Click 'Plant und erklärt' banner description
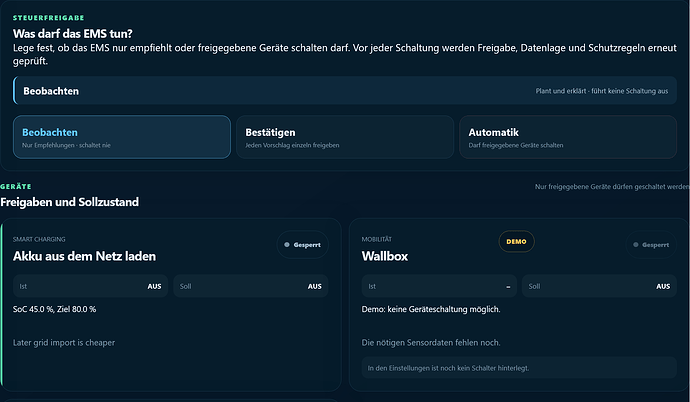This screenshot has height=402, width=690. [x=602, y=91]
